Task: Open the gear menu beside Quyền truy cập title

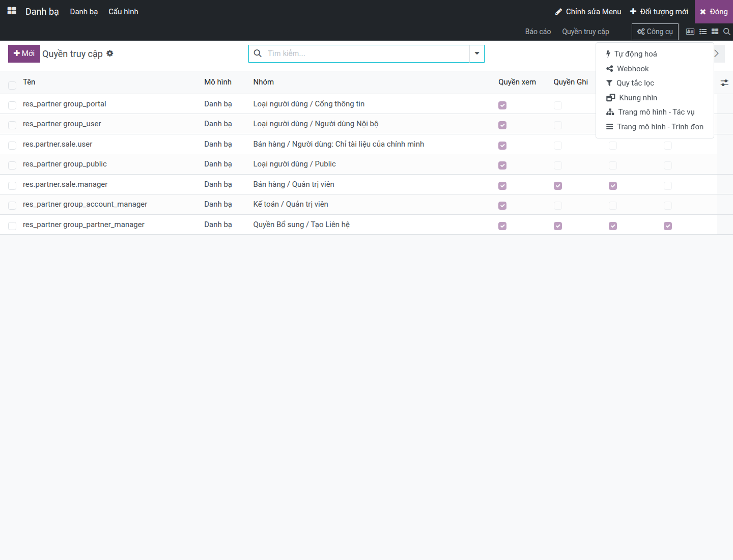Action: point(110,53)
